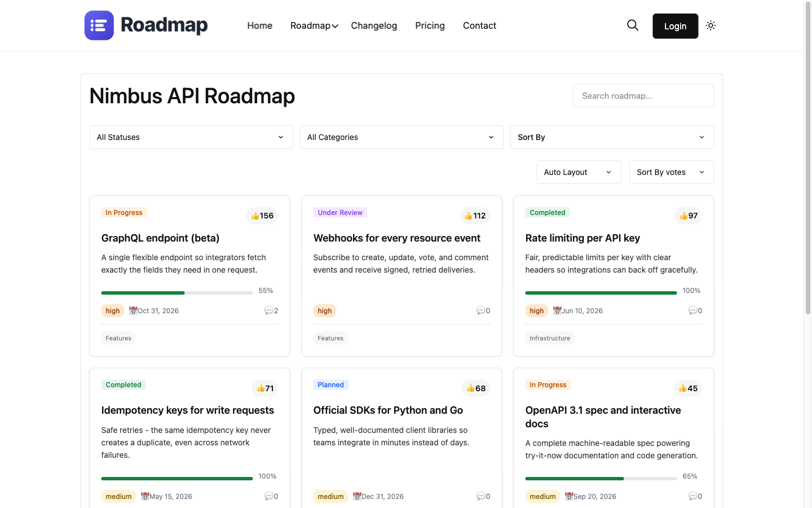Click the 55% progress bar on GraphQL card
Screen dimensions: 812x508
177,293
